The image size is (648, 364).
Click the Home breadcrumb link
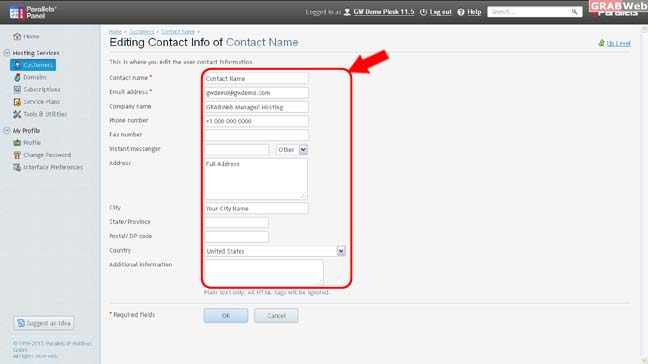(x=115, y=32)
